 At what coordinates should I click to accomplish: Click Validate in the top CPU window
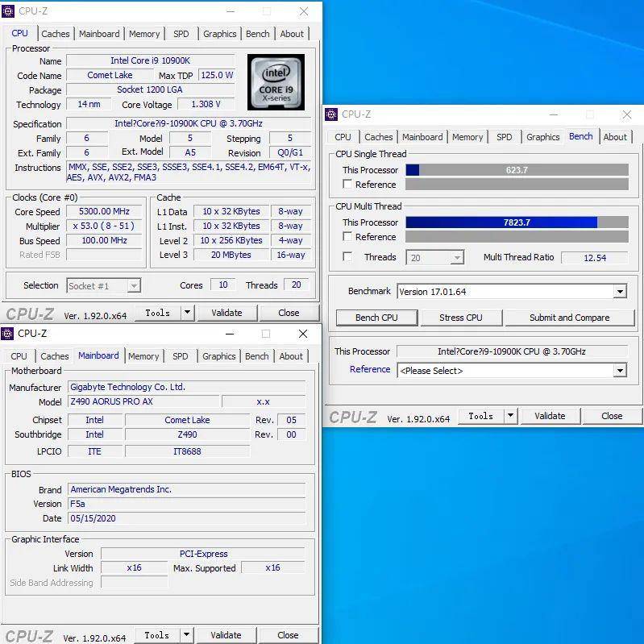226,313
